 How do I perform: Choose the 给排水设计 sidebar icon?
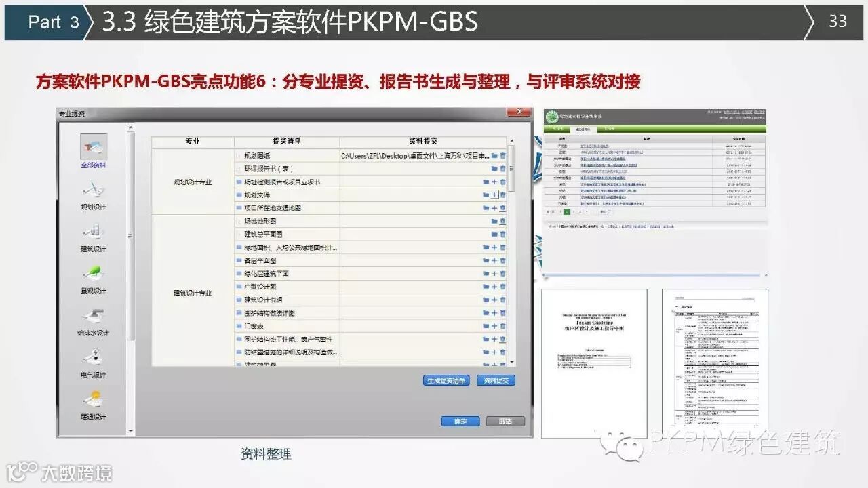click(94, 316)
